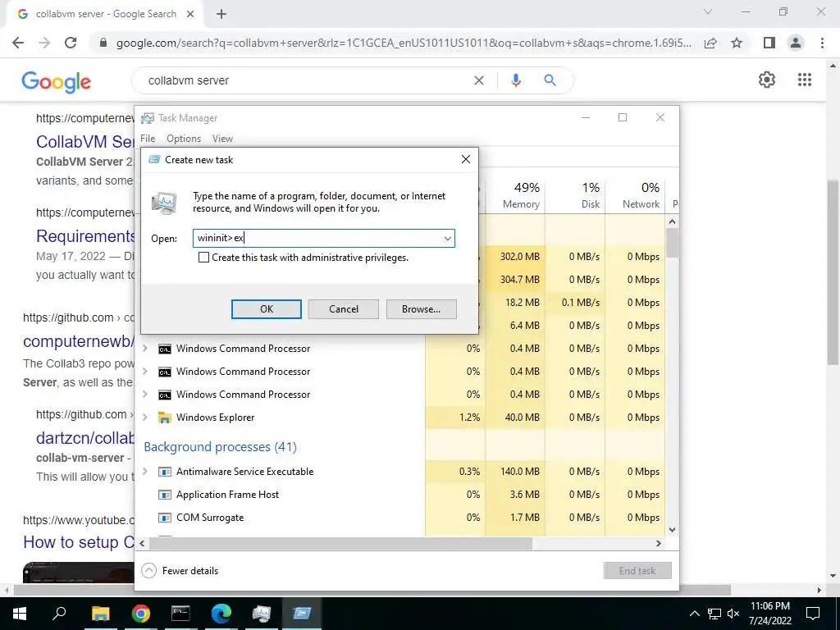Open Task Manager View menu
This screenshot has height=630, width=840.
tap(222, 139)
